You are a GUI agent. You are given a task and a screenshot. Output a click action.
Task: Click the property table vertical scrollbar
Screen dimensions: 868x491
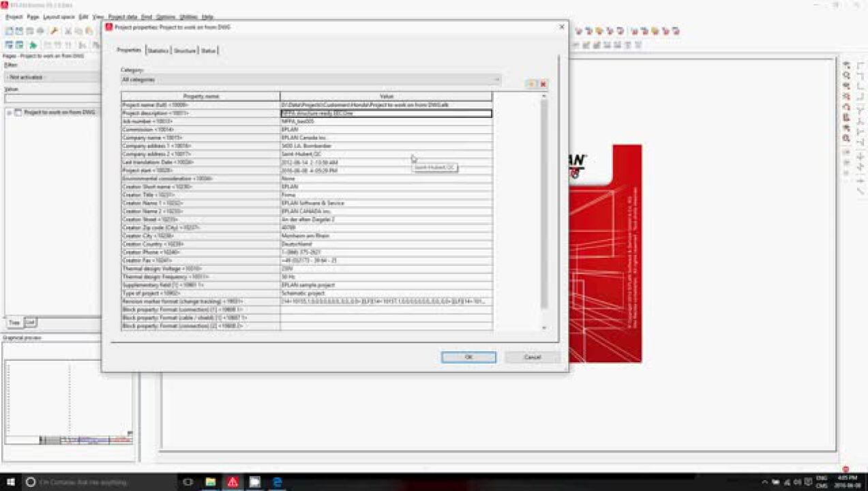pos(543,205)
